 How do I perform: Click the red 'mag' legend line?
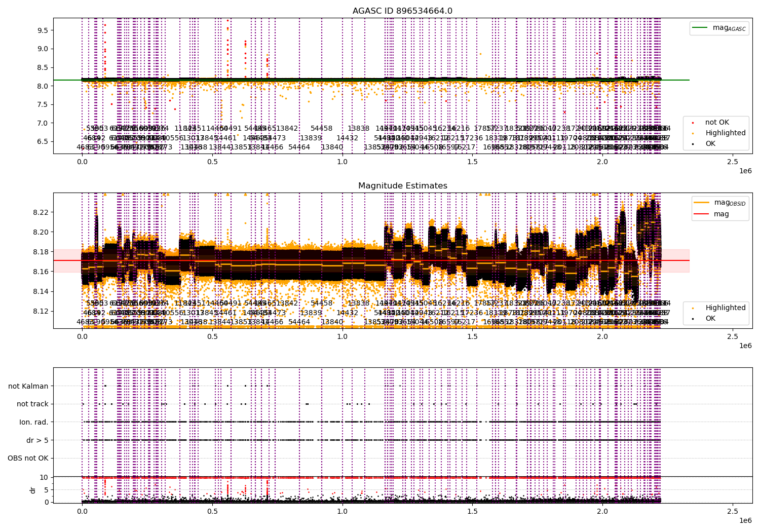[701, 214]
